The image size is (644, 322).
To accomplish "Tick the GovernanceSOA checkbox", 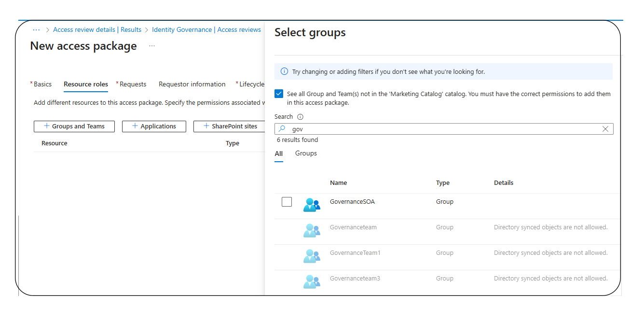I will (x=287, y=202).
